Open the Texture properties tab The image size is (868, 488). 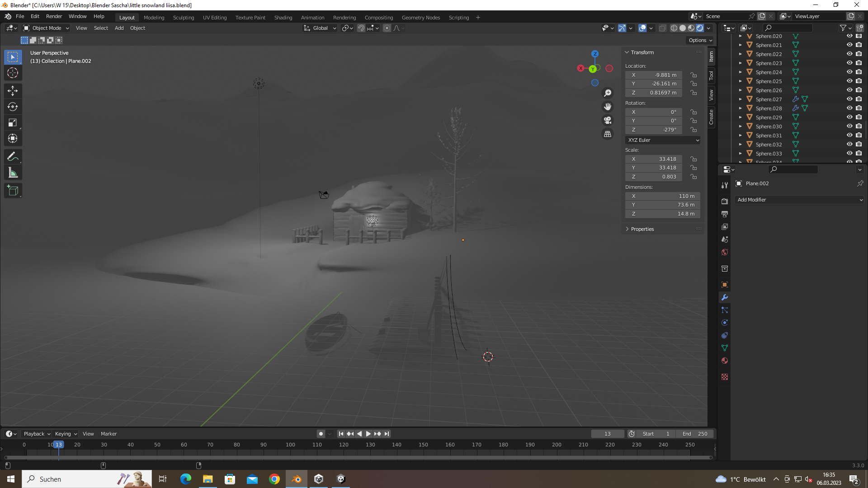pyautogui.click(x=725, y=377)
